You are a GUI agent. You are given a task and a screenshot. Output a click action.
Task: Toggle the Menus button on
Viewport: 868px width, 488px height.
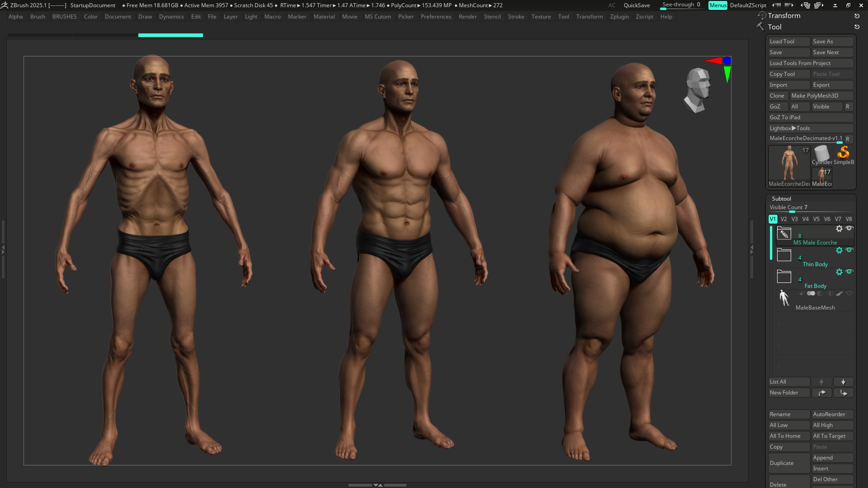point(718,5)
